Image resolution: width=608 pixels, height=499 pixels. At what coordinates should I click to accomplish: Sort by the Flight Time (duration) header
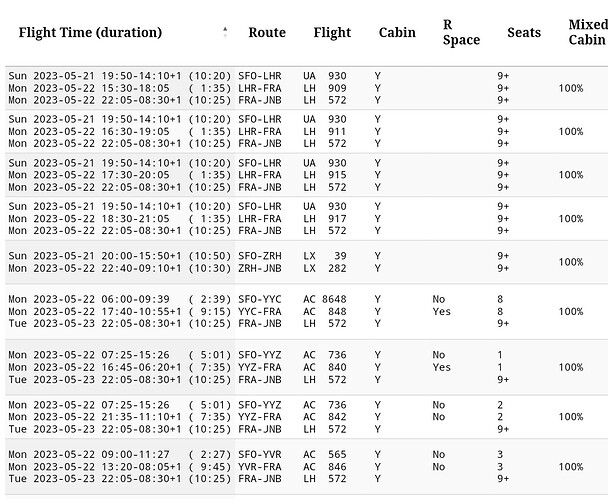click(90, 32)
